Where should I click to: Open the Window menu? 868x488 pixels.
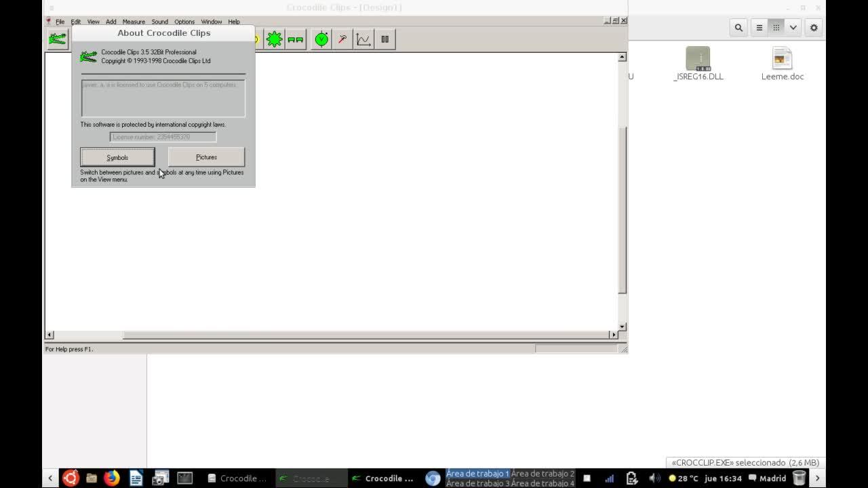[x=212, y=22]
